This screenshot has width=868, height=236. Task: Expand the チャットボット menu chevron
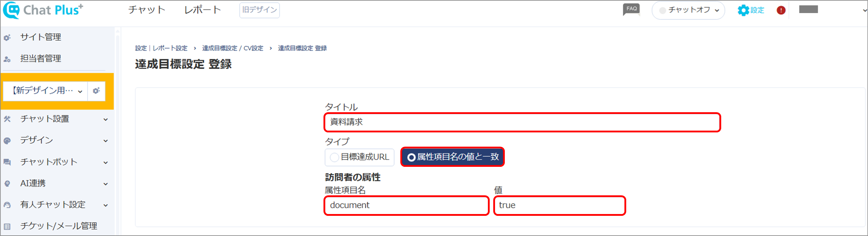pos(105,162)
